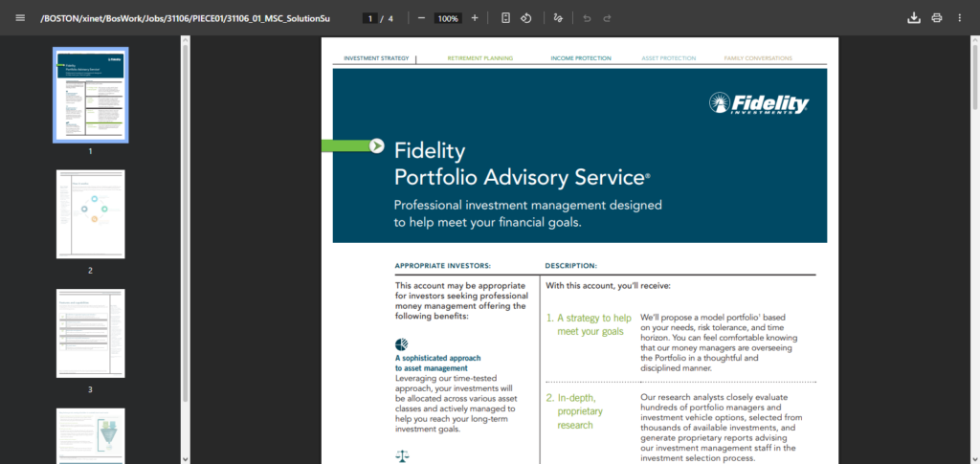Open the three-dot more actions menu

pyautogui.click(x=959, y=18)
